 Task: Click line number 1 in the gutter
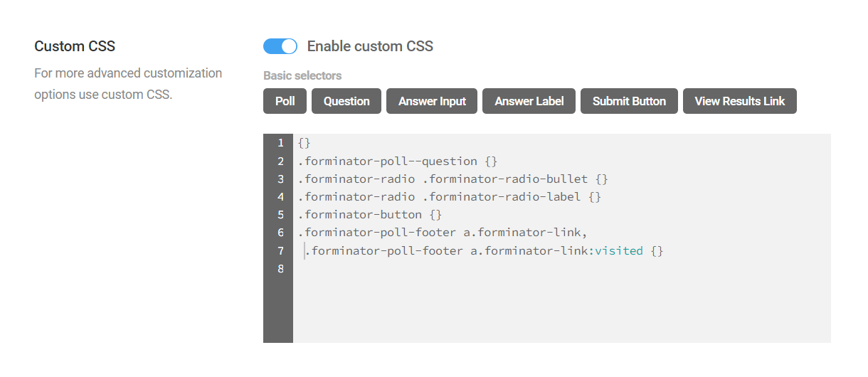pos(281,143)
